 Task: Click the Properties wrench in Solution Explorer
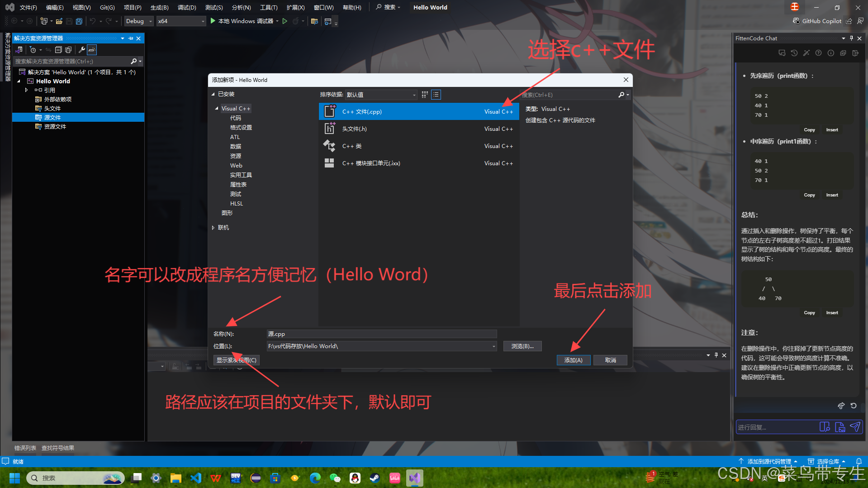(x=81, y=50)
